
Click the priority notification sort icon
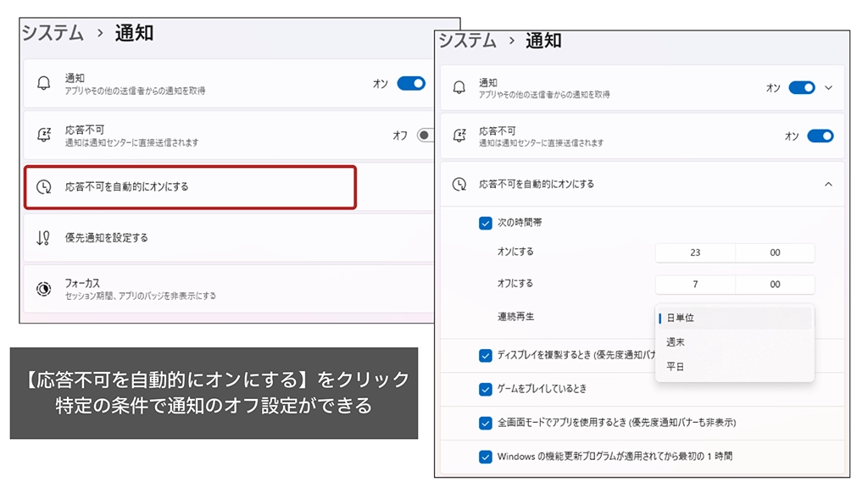point(44,238)
